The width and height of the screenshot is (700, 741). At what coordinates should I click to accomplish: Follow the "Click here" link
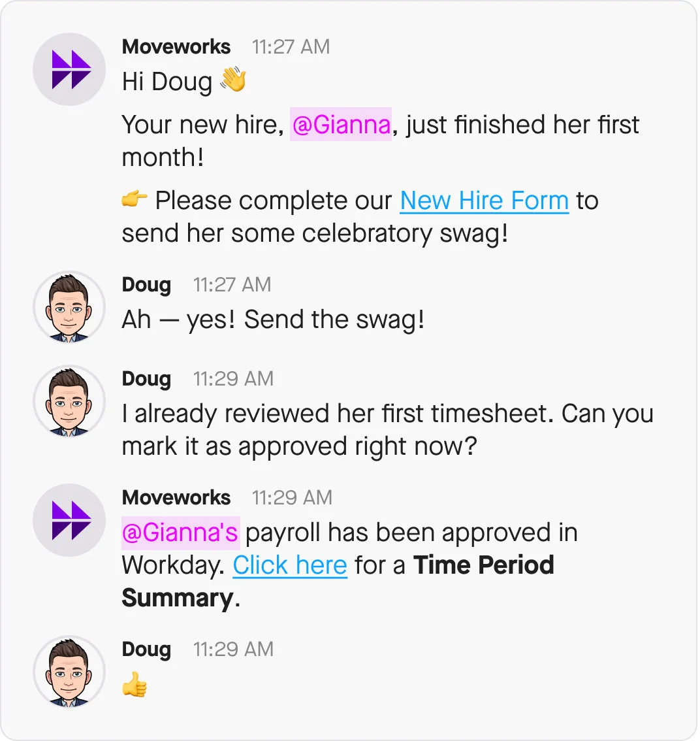click(289, 565)
